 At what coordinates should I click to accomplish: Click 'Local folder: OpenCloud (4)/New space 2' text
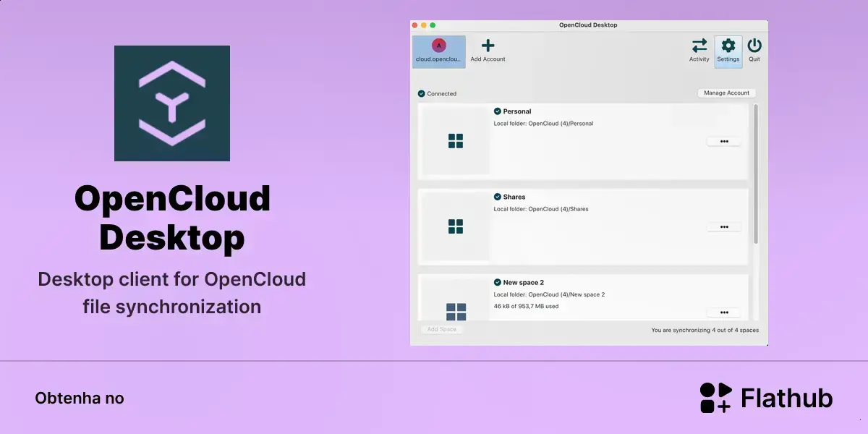[549, 294]
